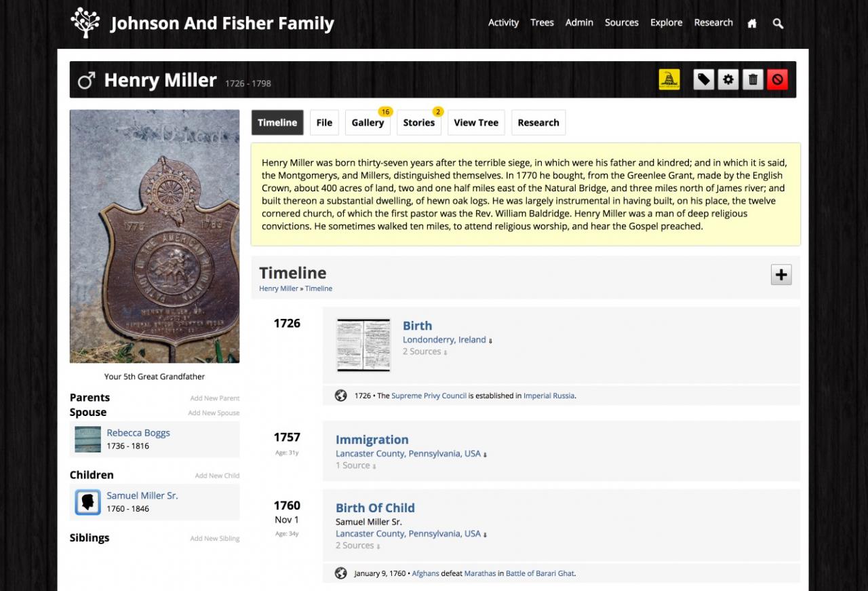Viewport: 868px width, 591px height.
Task: Add a timeline event with plus button
Action: [x=781, y=275]
